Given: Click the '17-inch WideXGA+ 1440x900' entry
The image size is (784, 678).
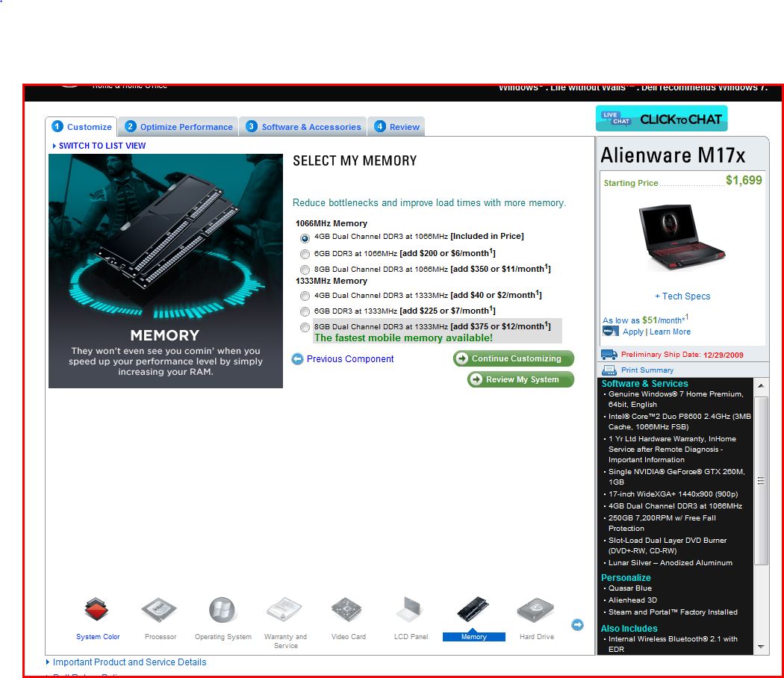Looking at the screenshot, I should click(x=673, y=494).
